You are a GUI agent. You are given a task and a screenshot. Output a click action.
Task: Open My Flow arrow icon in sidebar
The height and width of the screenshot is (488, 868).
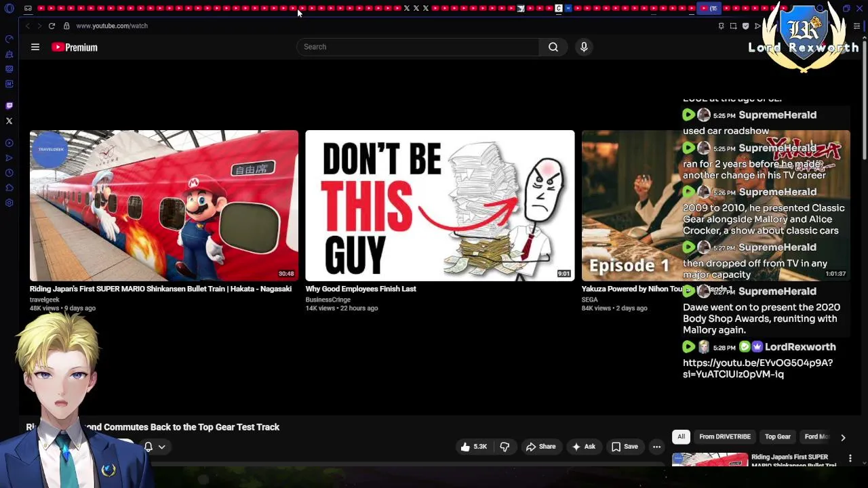click(x=9, y=158)
